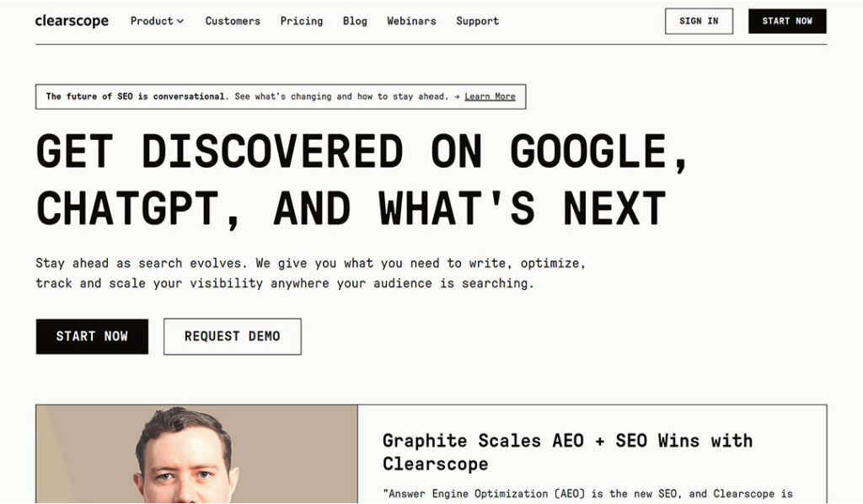This screenshot has height=504, width=863.
Task: Click the 'future of SEO is conversational' banner text
Action: [x=137, y=97]
